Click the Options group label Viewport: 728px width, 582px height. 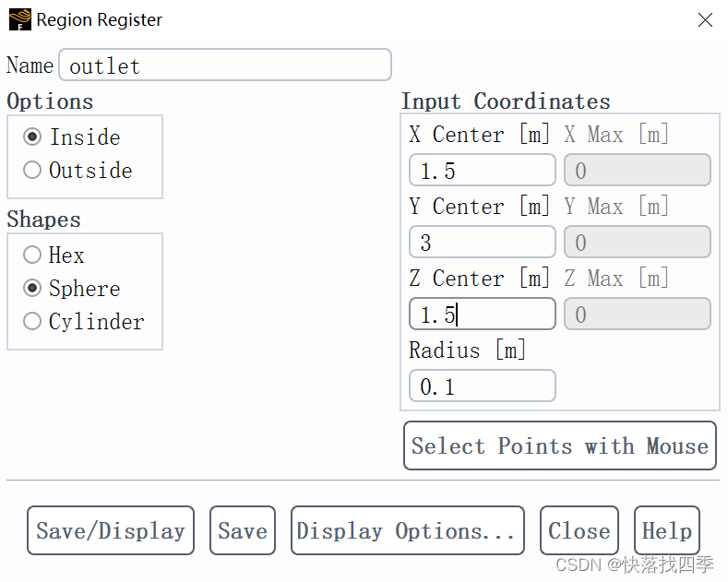(50, 101)
